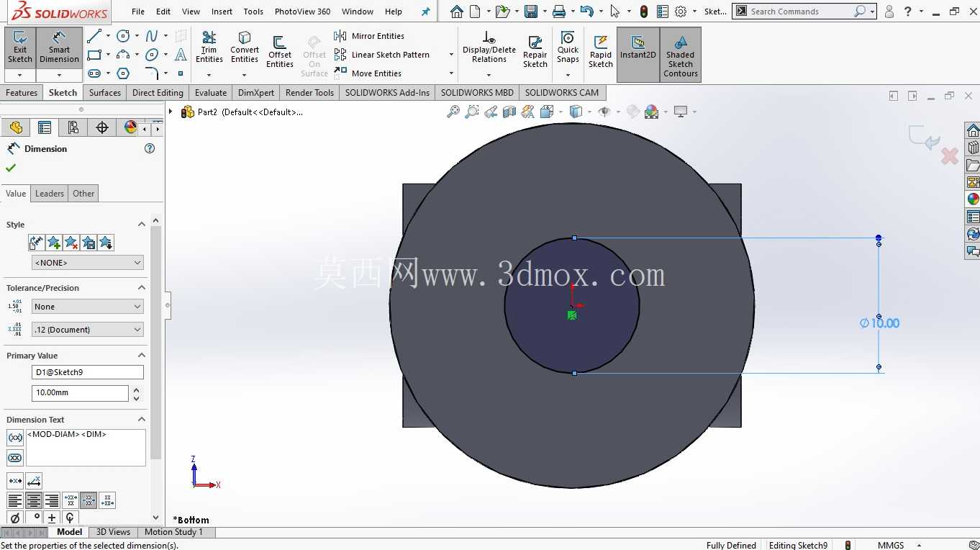Toggle Inspection Dimension on

point(15,458)
